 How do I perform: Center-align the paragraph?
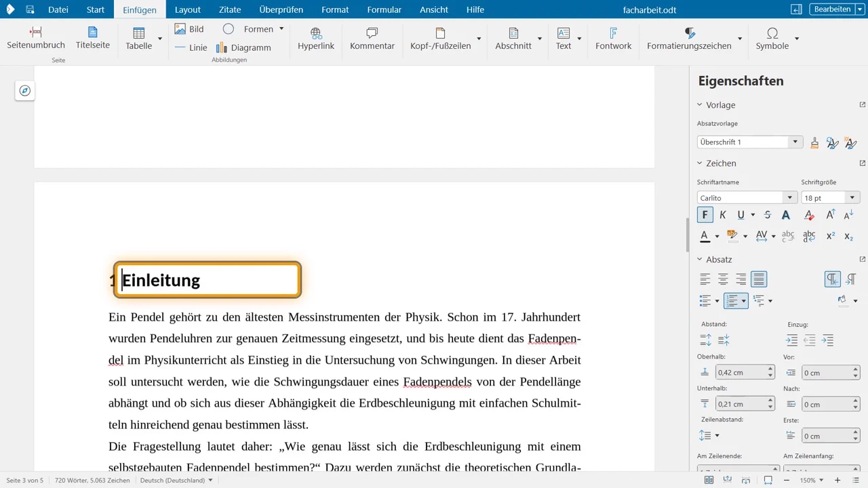click(724, 279)
